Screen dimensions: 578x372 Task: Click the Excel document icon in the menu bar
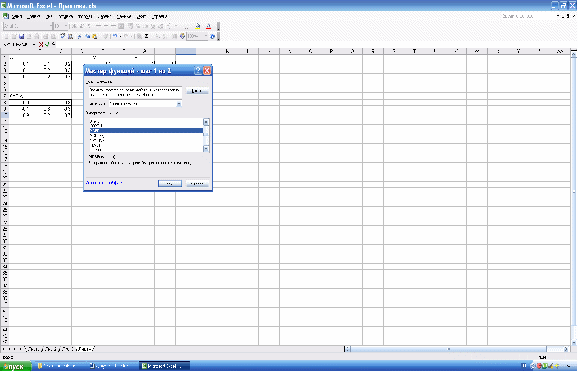coord(6,16)
